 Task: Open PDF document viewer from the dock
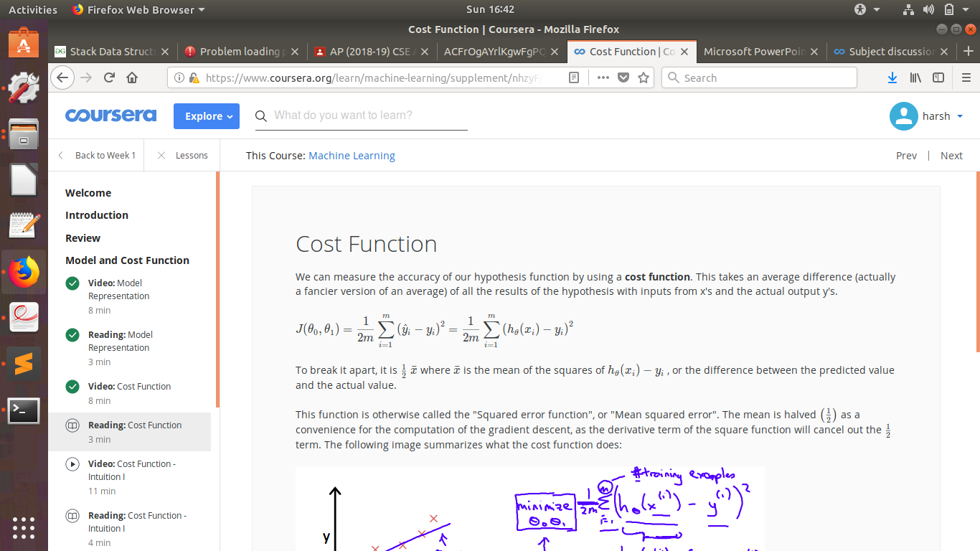[24, 317]
